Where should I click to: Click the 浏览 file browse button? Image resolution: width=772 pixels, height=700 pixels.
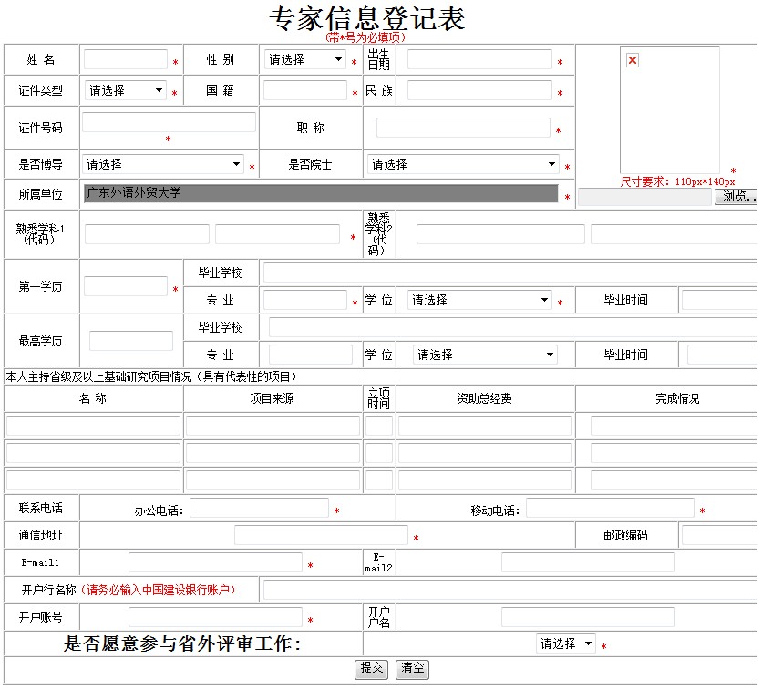click(x=736, y=197)
